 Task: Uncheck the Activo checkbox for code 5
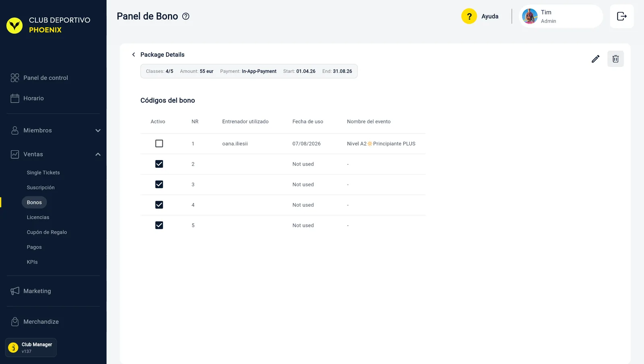(x=159, y=226)
